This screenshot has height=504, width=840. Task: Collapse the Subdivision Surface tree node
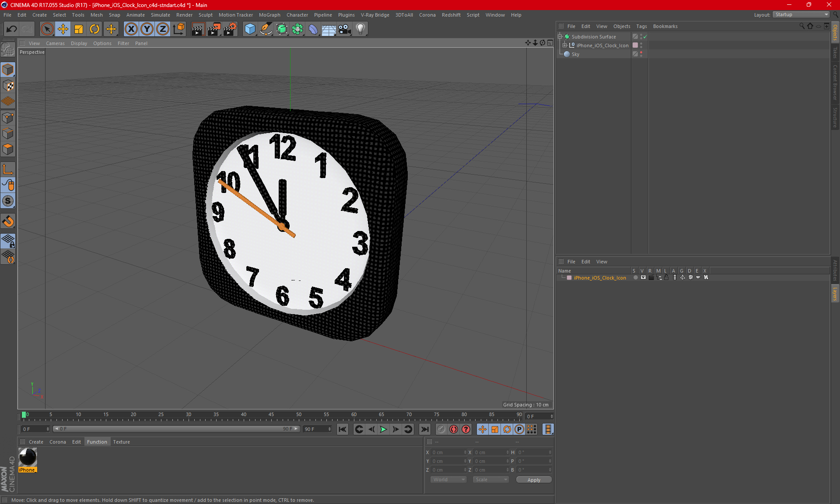click(x=560, y=37)
